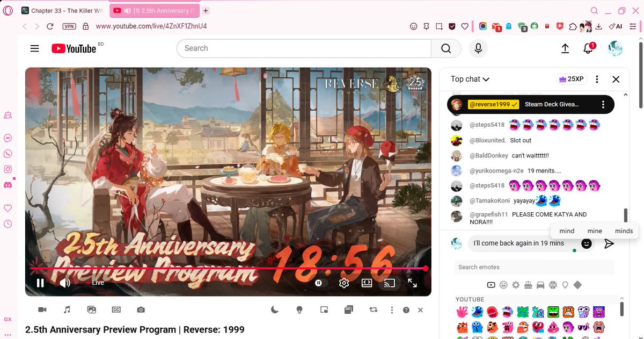Toggle the VPN badge in address bar

tap(69, 26)
